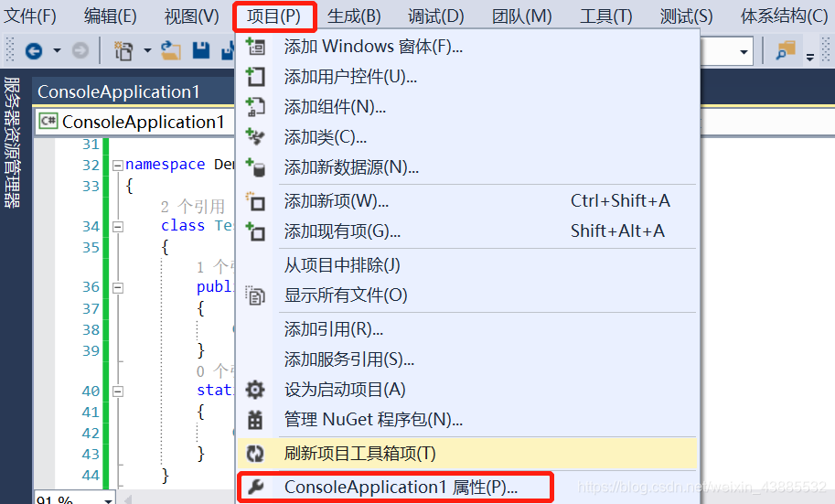Select 显示所有文件(O) menu item
This screenshot has width=835, height=504.
[x=467, y=295]
